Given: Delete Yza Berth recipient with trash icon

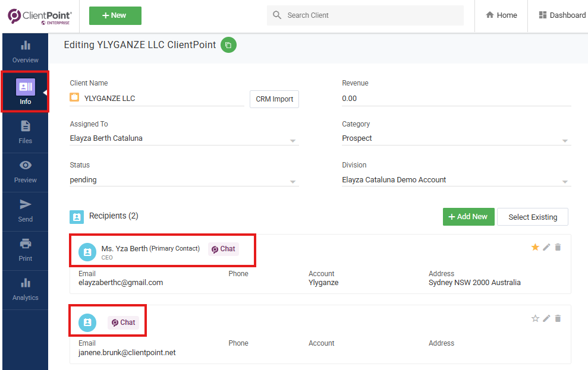Looking at the screenshot, I should [558, 247].
